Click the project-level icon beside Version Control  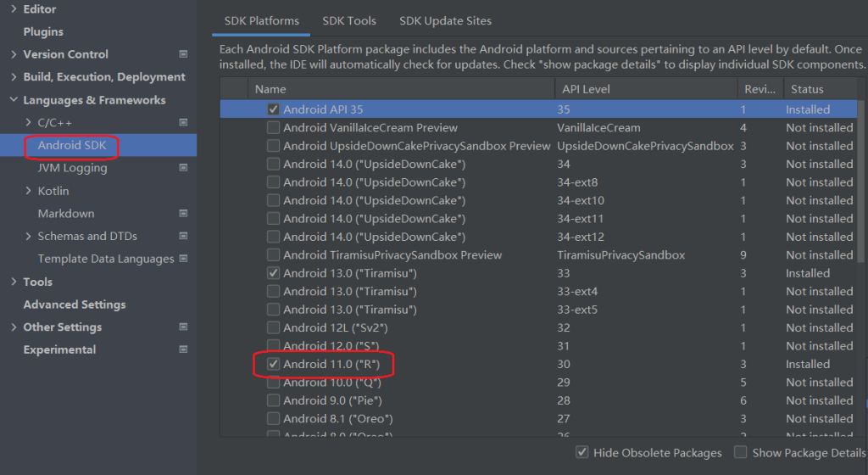point(183,54)
